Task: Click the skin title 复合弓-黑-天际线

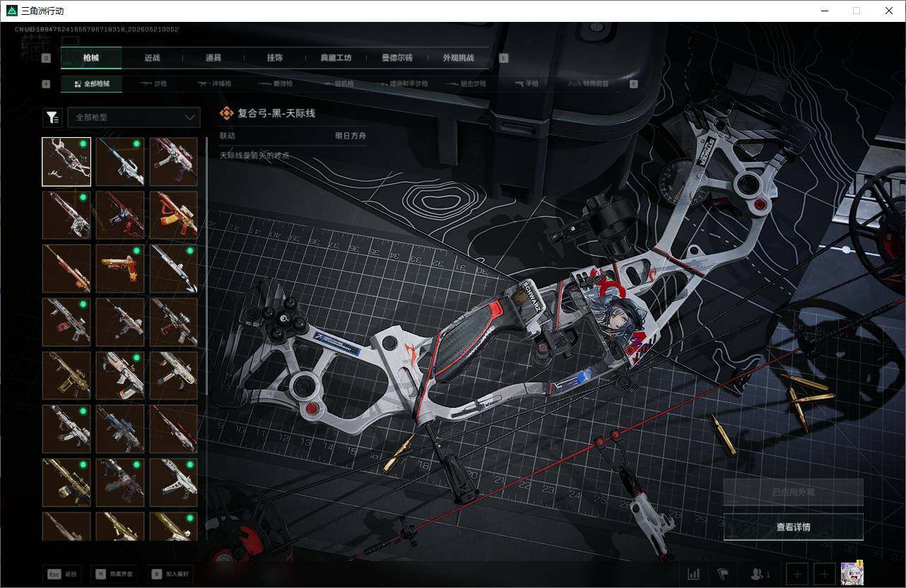Action: tap(276, 113)
